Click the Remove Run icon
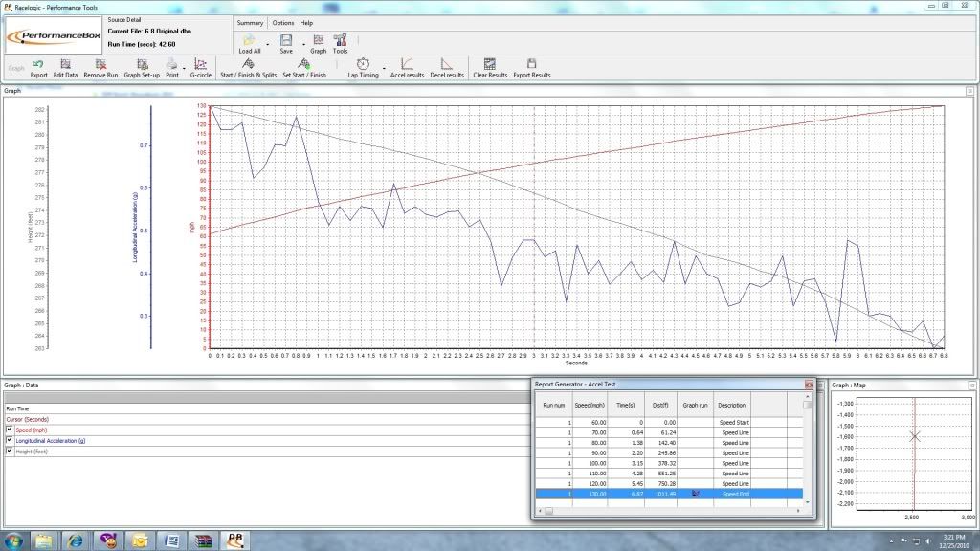Viewport: 980px width, 551px height. (x=100, y=64)
